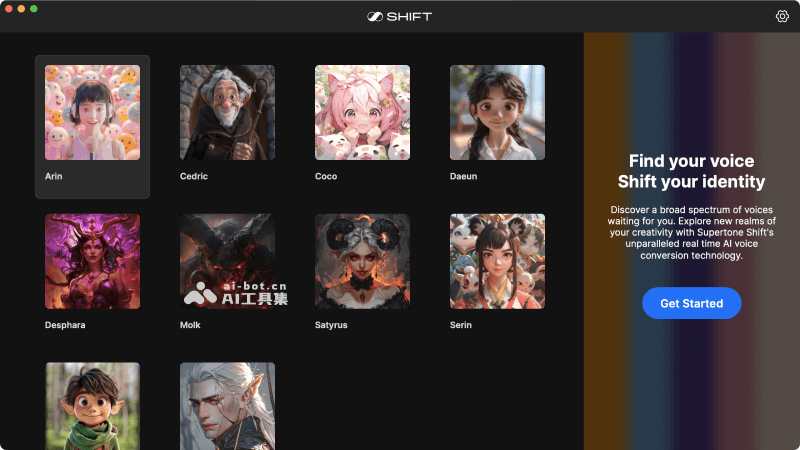Image resolution: width=800 pixels, height=450 pixels.
Task: Choose the green-scarfed elf boy portrait
Action: 92,406
